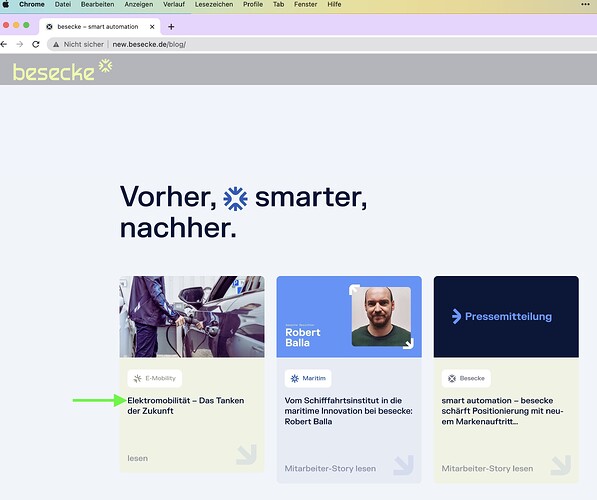Click the arrow icon on Pressemitteilung card
The image size is (597, 500).
point(561,465)
